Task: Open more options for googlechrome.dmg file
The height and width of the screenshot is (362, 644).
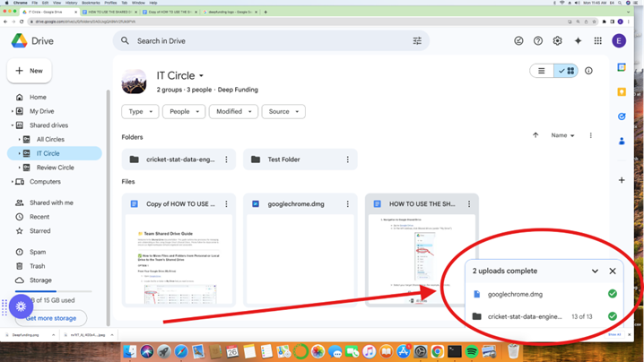Action: coord(347,204)
